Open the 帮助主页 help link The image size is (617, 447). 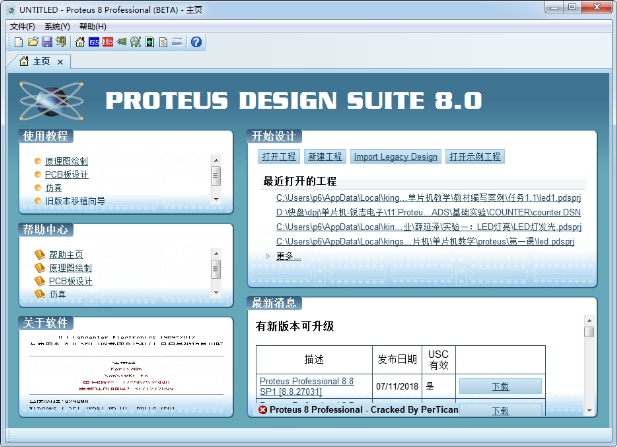tap(66, 255)
